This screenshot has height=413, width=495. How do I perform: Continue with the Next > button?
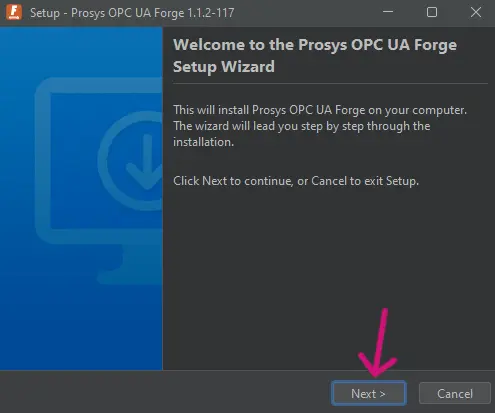[x=369, y=393]
